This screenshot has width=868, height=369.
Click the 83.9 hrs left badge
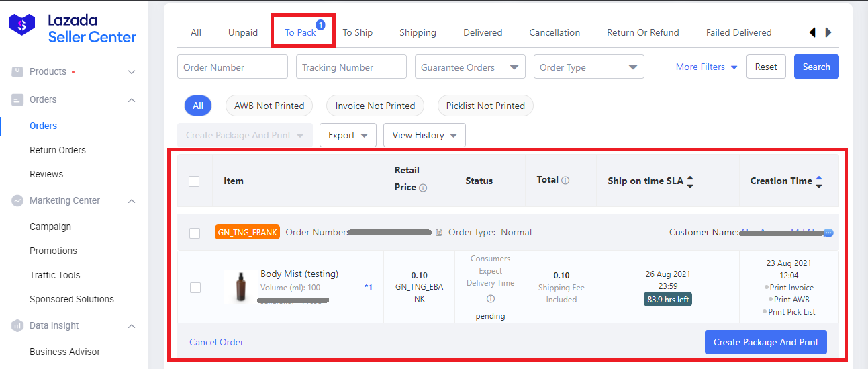pos(668,299)
